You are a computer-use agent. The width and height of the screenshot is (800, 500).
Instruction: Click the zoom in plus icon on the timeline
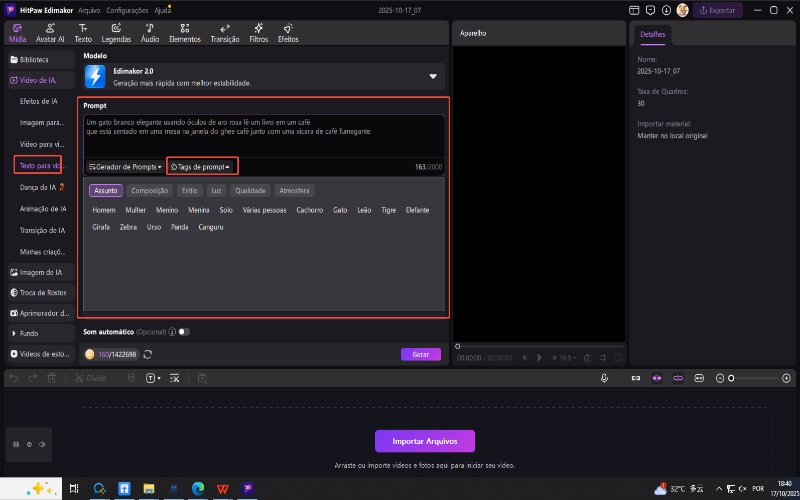point(787,378)
